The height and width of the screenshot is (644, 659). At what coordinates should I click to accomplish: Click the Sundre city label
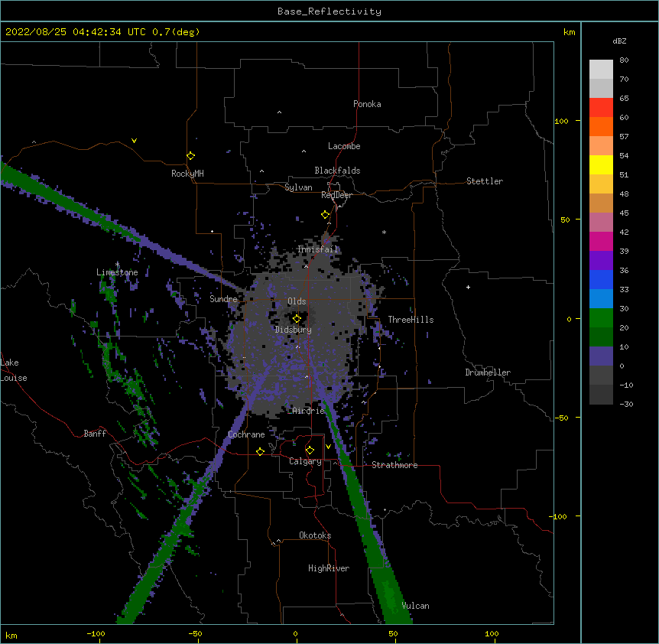coord(223,299)
